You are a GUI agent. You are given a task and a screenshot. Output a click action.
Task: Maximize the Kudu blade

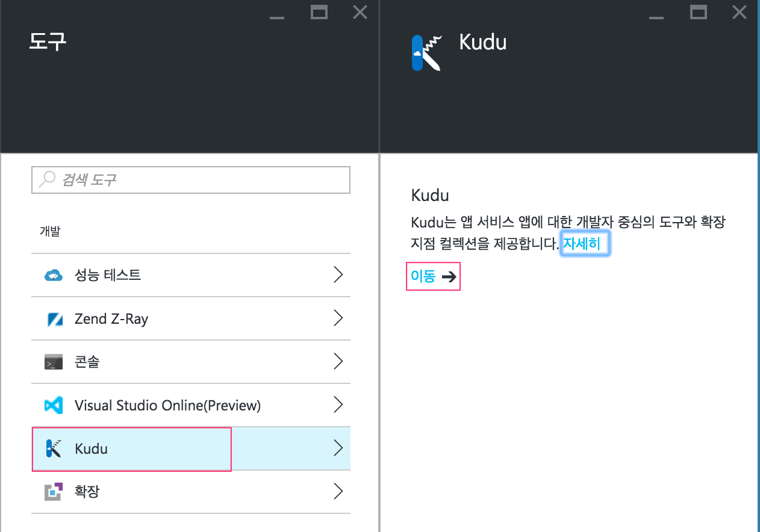[x=699, y=12]
